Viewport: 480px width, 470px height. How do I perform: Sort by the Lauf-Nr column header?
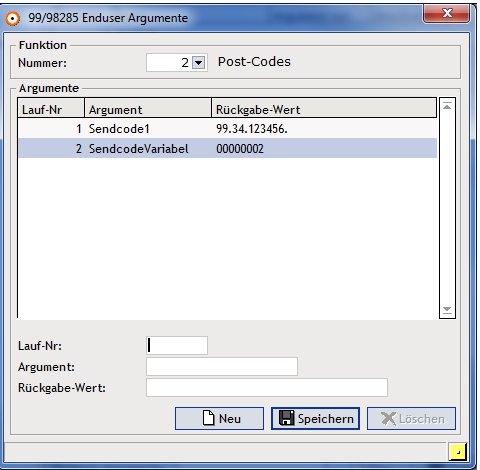(x=51, y=108)
